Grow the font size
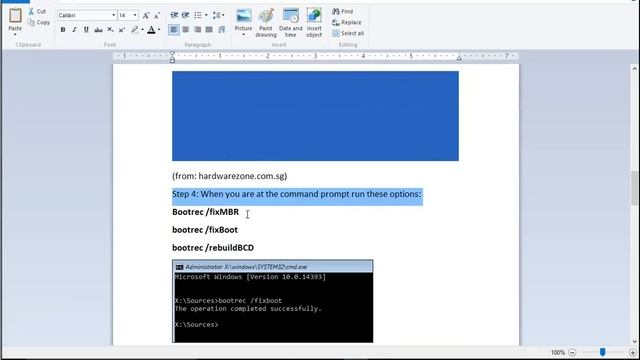The width and height of the screenshot is (640, 360). point(146,16)
